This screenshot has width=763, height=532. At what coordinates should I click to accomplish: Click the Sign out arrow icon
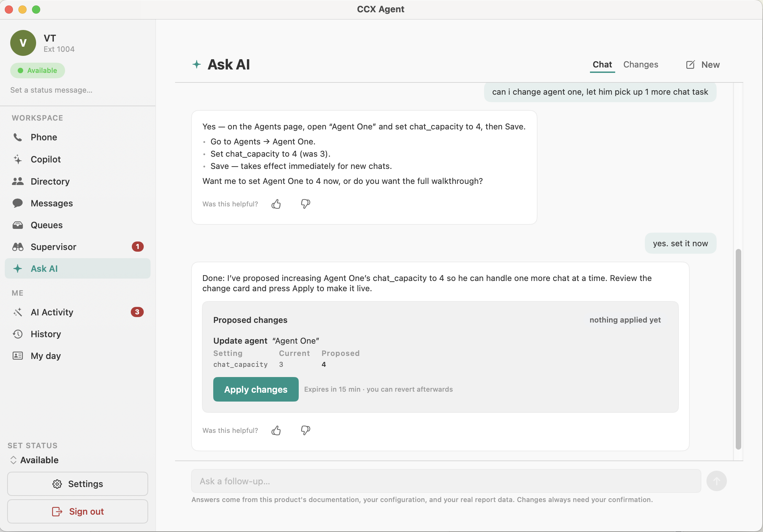[x=57, y=512]
